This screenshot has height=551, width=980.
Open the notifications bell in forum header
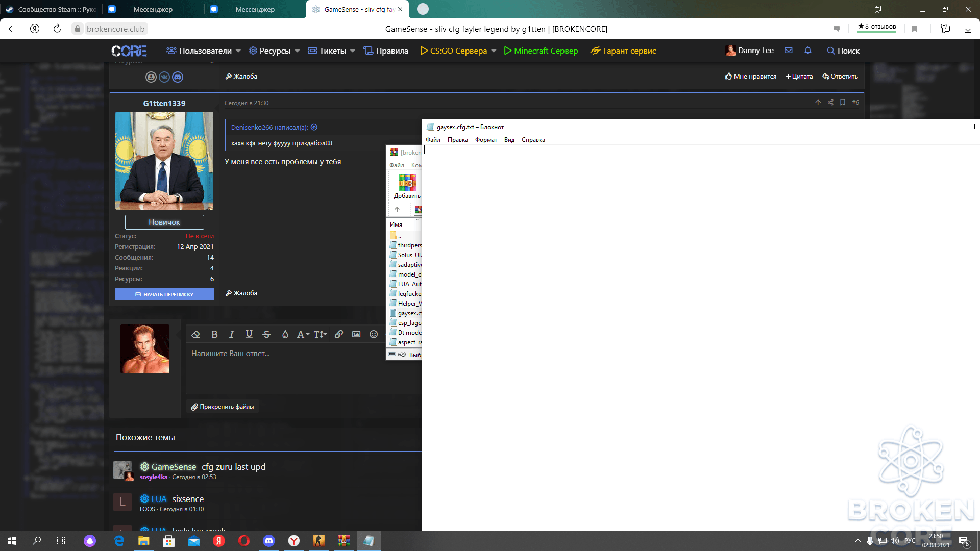click(x=808, y=51)
